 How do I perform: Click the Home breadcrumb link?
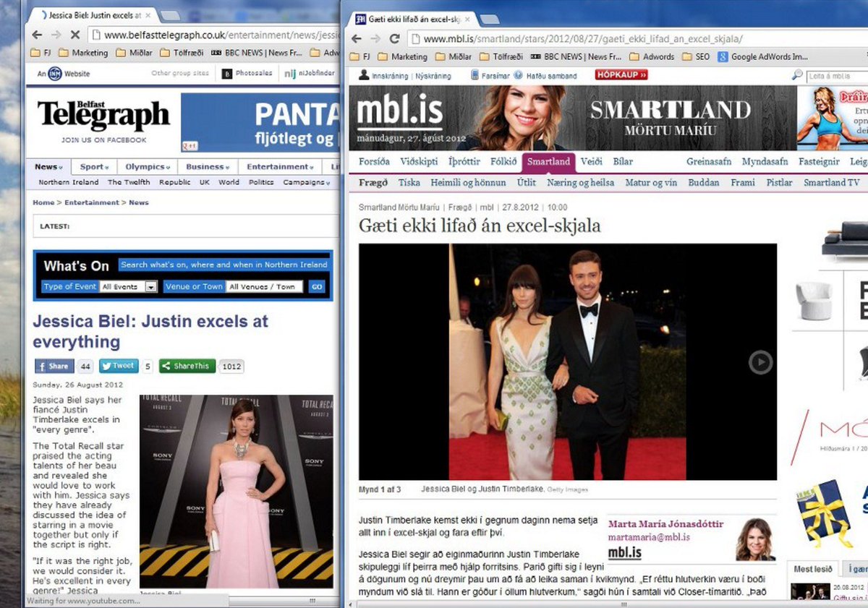pyautogui.click(x=43, y=202)
